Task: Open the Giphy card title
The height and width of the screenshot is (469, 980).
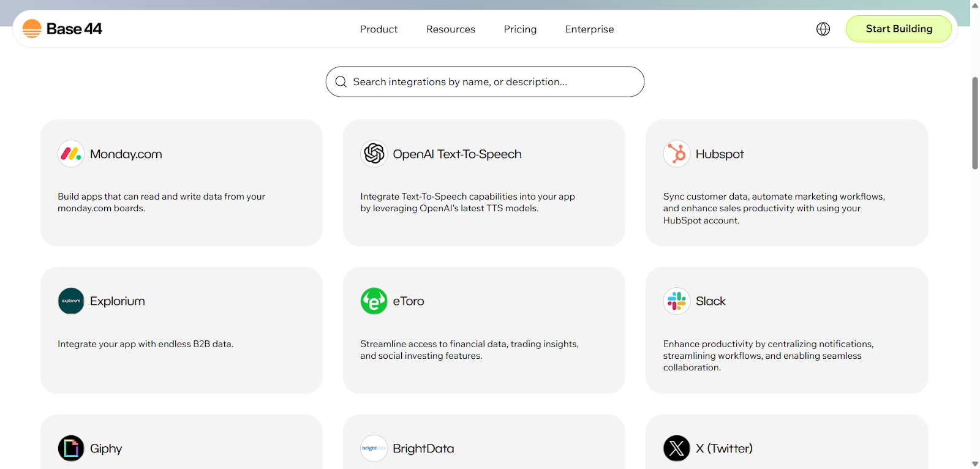Action: point(106,449)
